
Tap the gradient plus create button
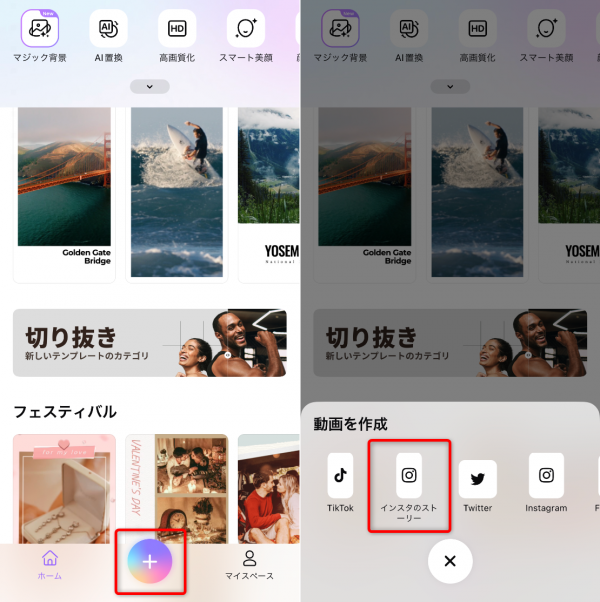(150, 562)
